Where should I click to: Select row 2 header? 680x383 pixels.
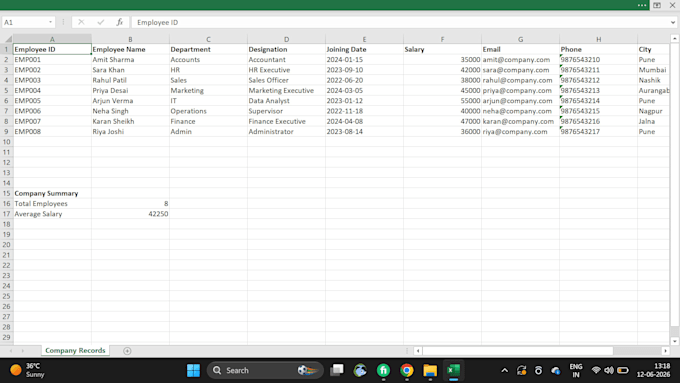[7, 59]
